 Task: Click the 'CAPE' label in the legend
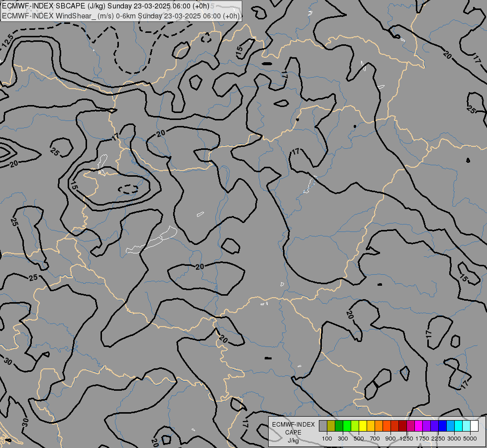[293, 433]
